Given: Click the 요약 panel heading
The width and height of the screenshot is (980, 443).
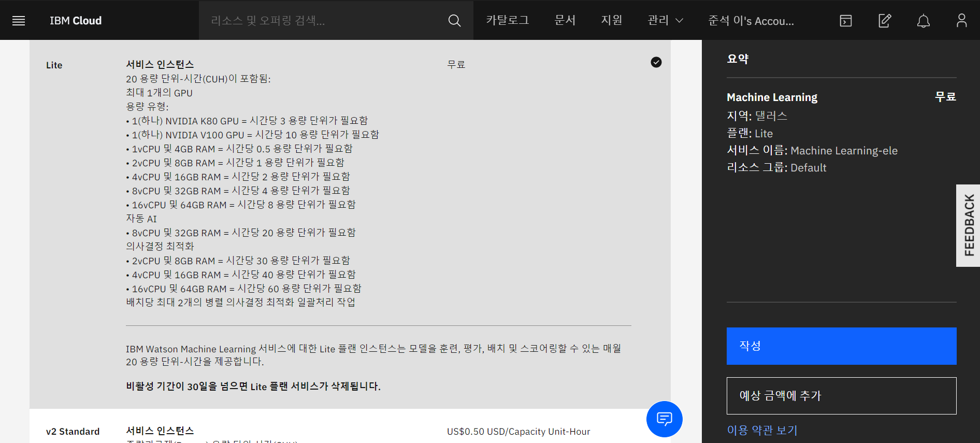Looking at the screenshot, I should [738, 59].
